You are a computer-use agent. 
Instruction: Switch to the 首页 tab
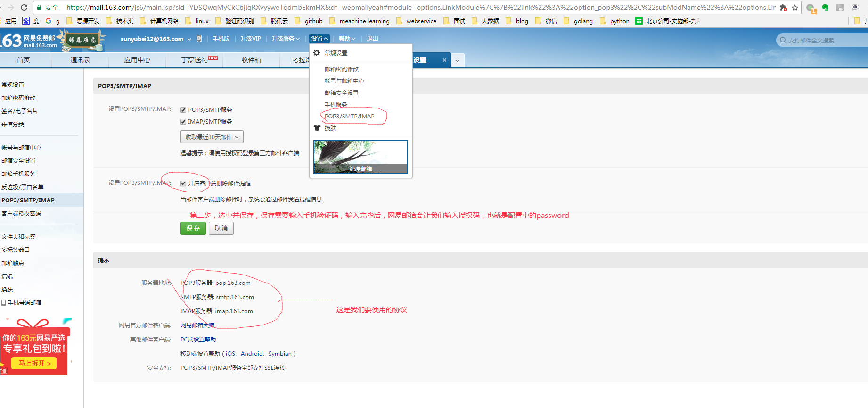[24, 60]
